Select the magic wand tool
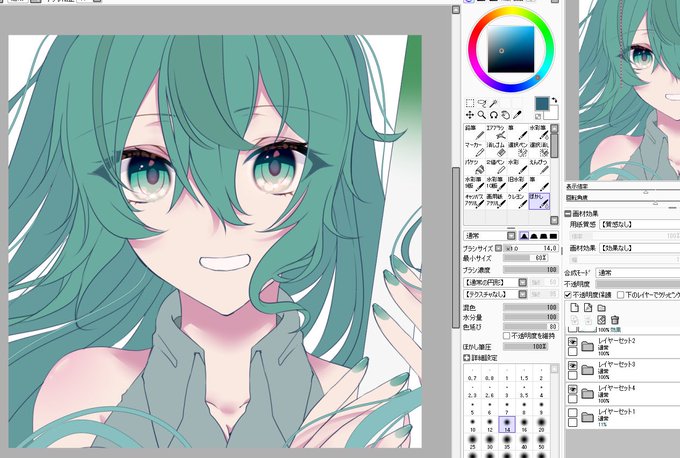 pyautogui.click(x=494, y=103)
